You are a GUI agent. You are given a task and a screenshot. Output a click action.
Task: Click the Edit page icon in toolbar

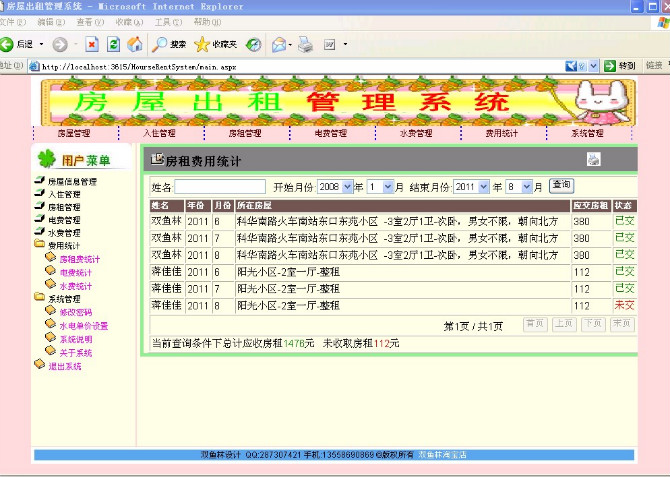click(x=329, y=44)
